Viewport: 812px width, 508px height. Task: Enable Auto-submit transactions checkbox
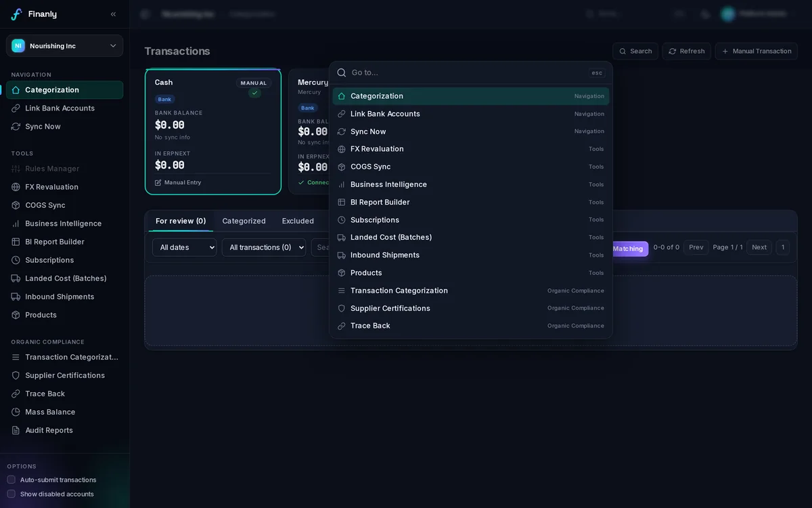pyautogui.click(x=11, y=480)
